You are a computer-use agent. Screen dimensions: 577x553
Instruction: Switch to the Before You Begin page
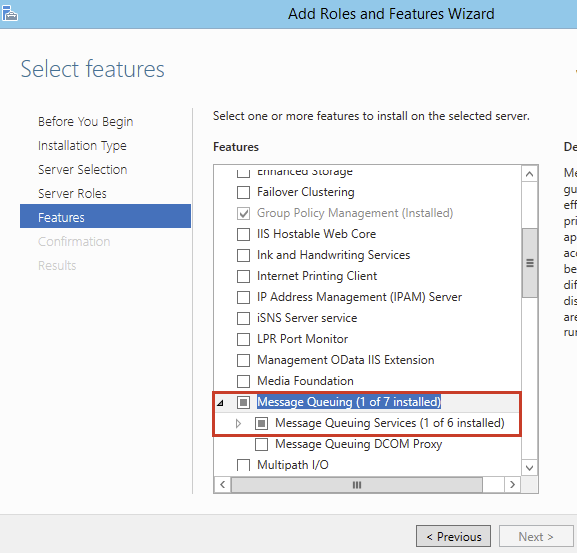click(85, 122)
